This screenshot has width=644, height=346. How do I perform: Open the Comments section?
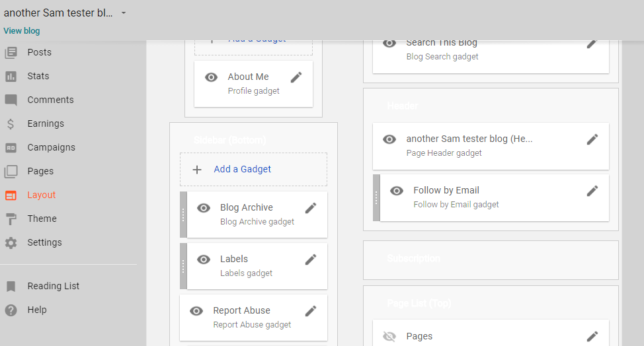coord(50,100)
